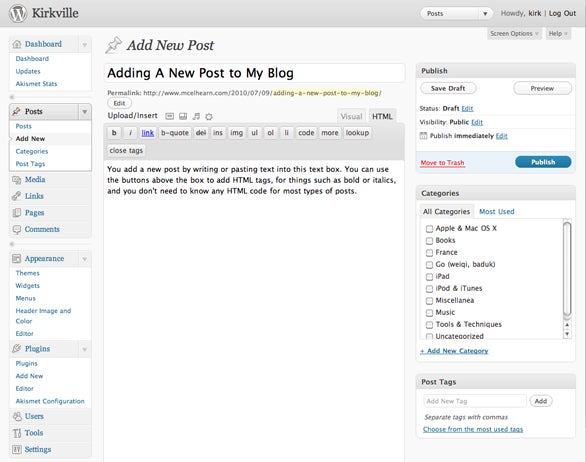Screen dimensions: 586x462
Task: Click the bold b tag button
Action: pos(114,133)
